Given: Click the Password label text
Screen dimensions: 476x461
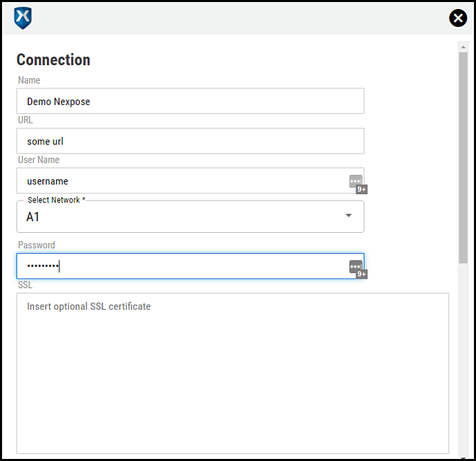Looking at the screenshot, I should point(37,245).
